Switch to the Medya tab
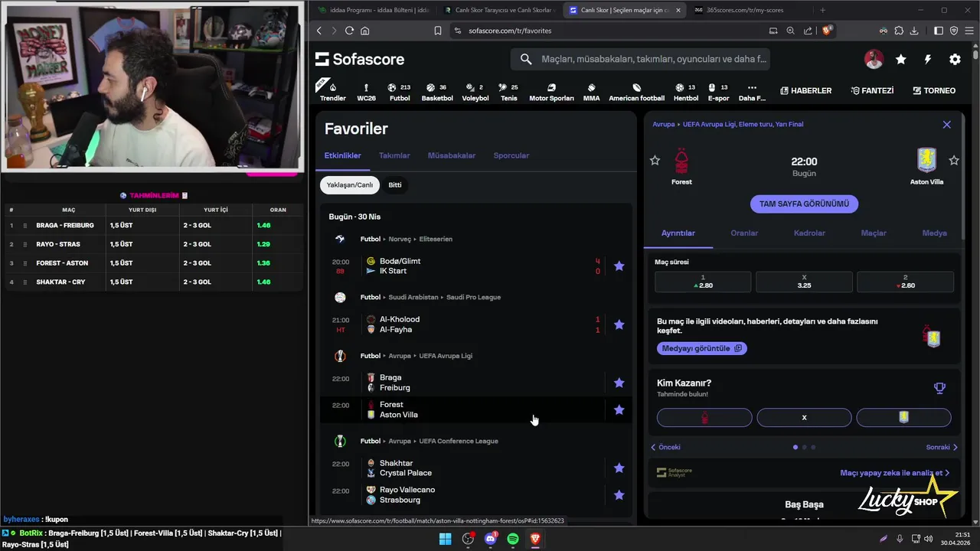The image size is (980, 551). tap(935, 233)
